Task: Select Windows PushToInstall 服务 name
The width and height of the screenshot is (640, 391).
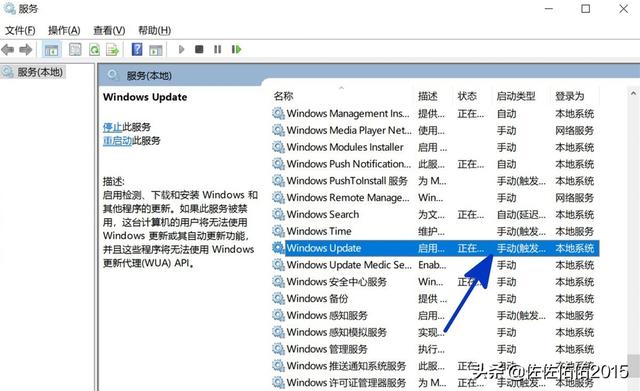Action: click(347, 181)
